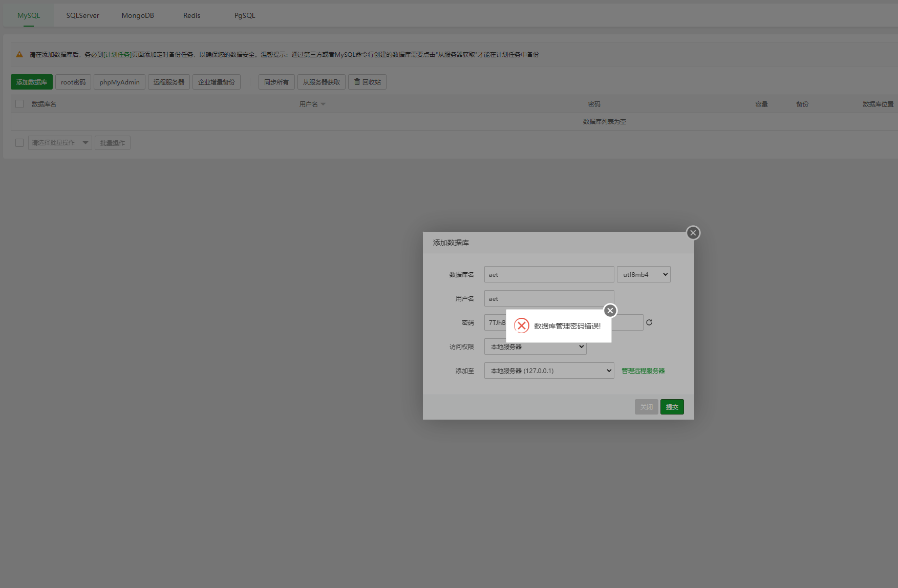
Task: Click the 从服务器获取 button
Action: click(x=322, y=82)
